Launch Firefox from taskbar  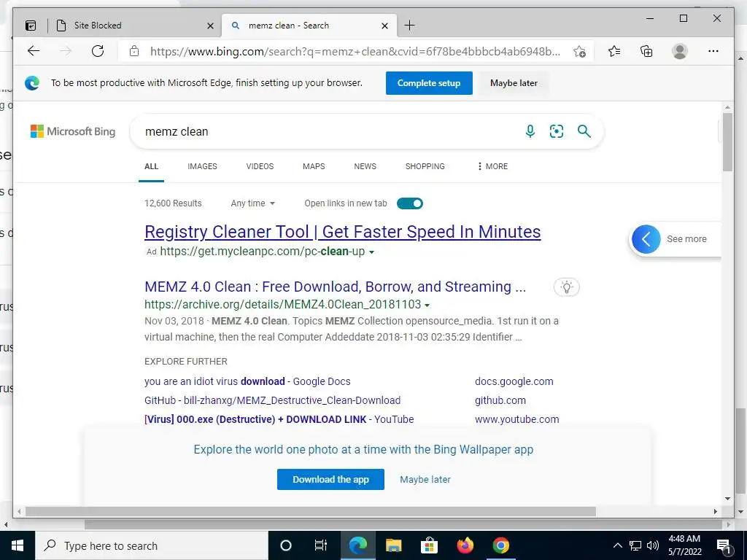[465, 545]
